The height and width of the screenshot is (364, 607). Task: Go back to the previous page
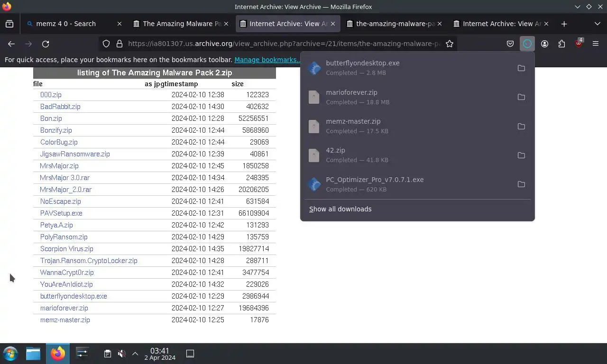coord(11,44)
